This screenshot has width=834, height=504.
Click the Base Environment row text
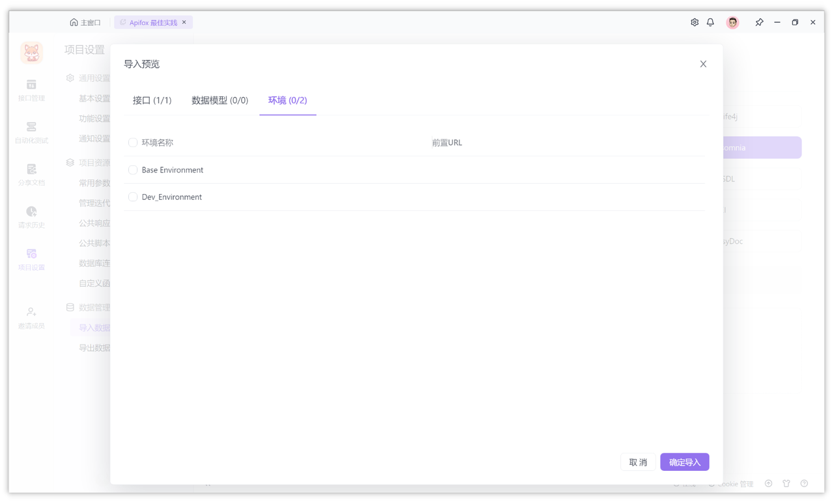click(x=173, y=170)
